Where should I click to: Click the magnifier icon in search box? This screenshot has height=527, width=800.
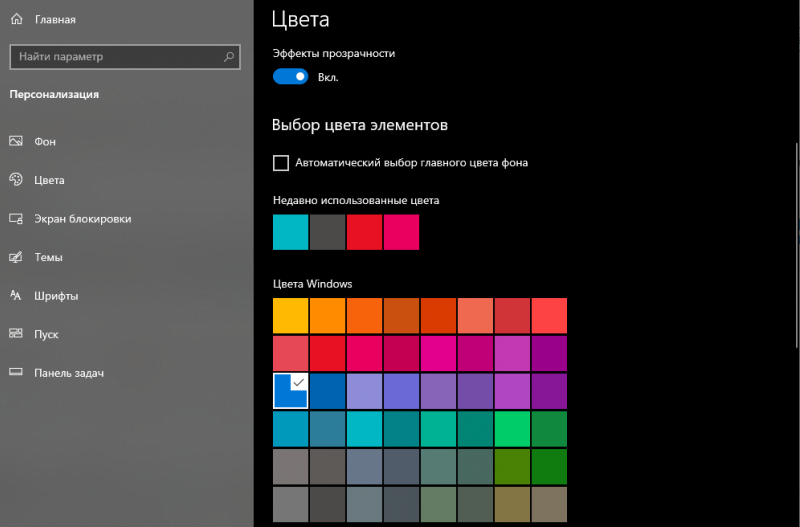pyautogui.click(x=229, y=57)
